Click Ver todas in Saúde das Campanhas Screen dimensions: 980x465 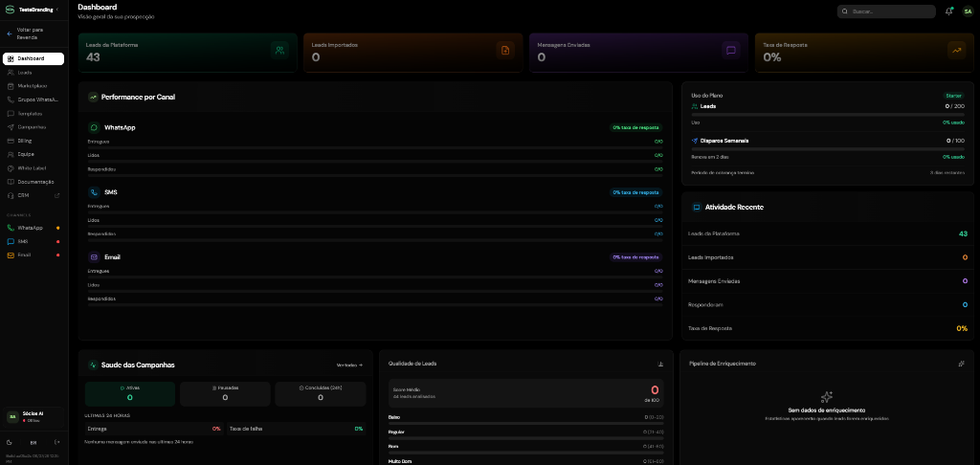(349, 365)
